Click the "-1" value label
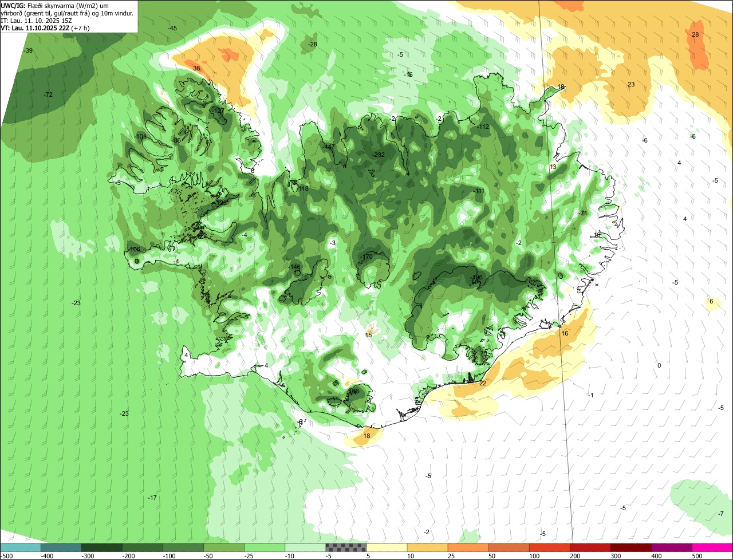Screen dimensions: 733x560 [591, 395]
